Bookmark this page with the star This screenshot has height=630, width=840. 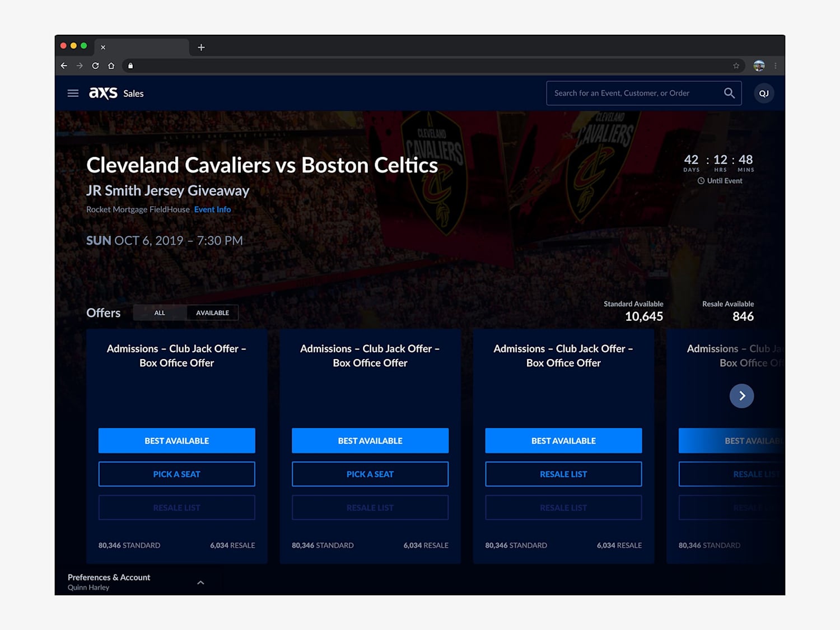point(736,66)
